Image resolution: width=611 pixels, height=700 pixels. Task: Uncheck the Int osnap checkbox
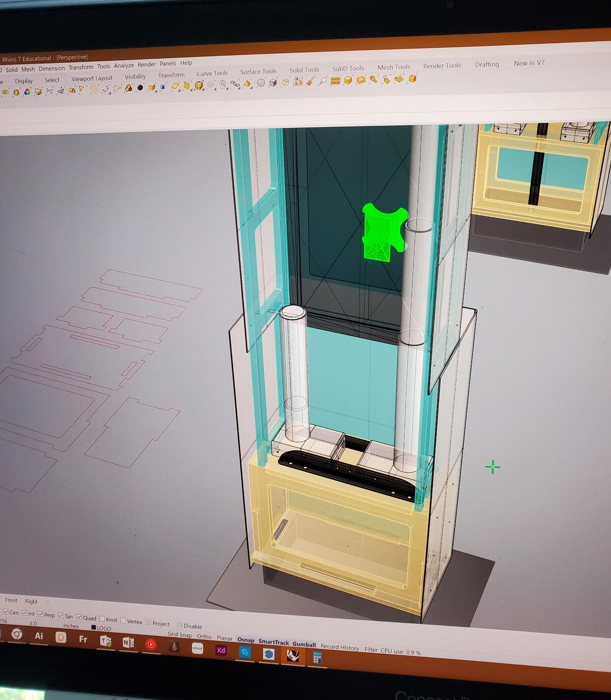coord(24,613)
